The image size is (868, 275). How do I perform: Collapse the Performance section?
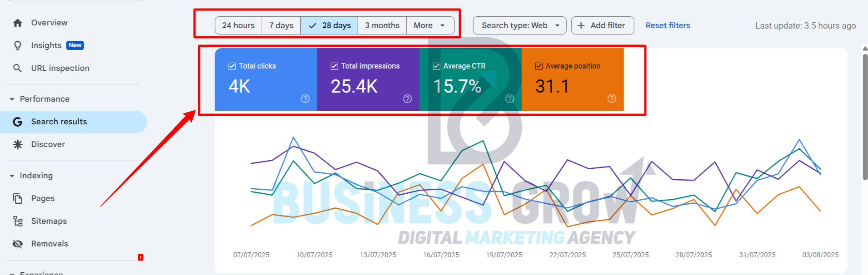coord(12,99)
